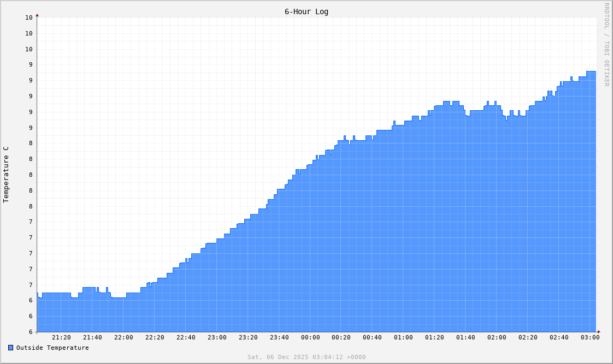613x364 pixels.
Task: Select the '22:00' time label
Action: point(125,338)
